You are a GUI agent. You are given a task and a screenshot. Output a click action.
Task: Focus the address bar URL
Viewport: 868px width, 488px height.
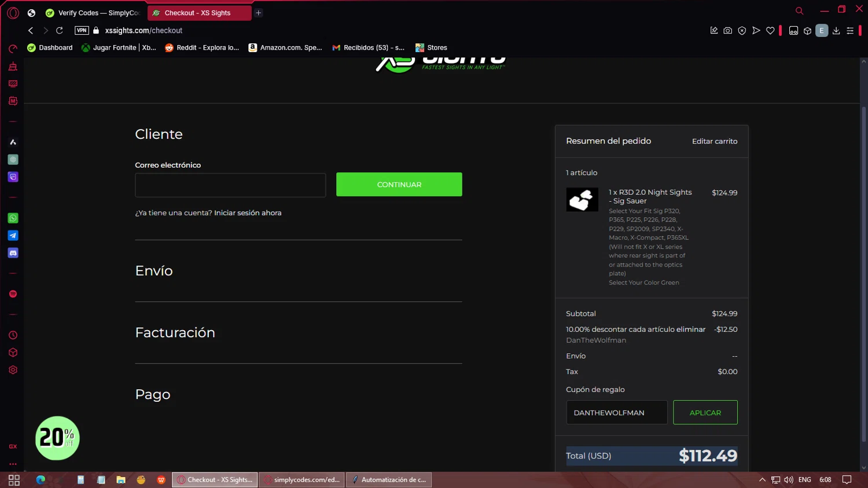[144, 31]
